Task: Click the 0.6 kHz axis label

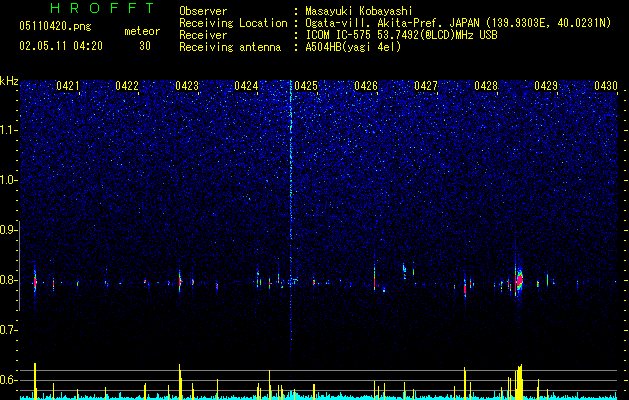Action: pos(8,380)
